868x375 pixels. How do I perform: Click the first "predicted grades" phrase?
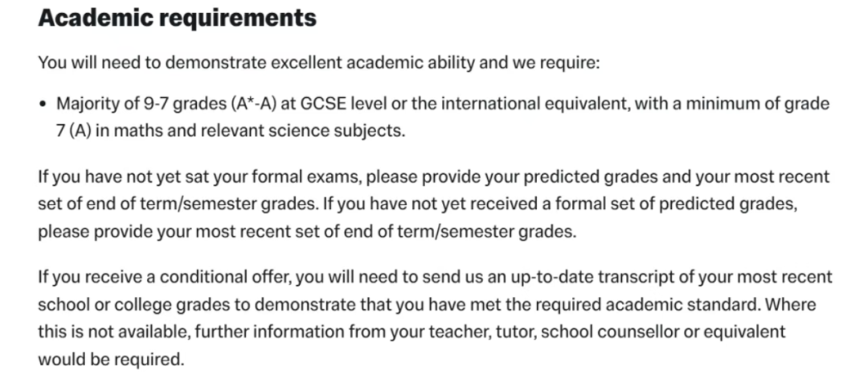[x=591, y=177]
